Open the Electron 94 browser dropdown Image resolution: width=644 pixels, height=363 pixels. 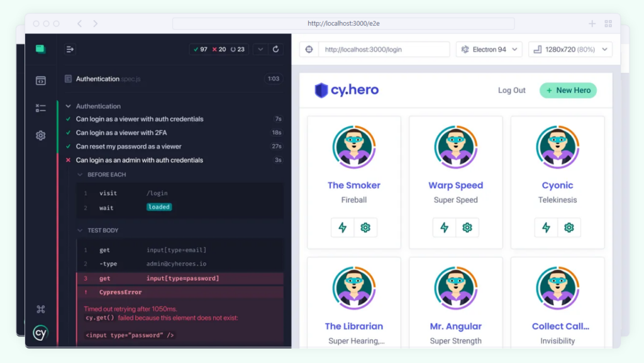tap(489, 49)
